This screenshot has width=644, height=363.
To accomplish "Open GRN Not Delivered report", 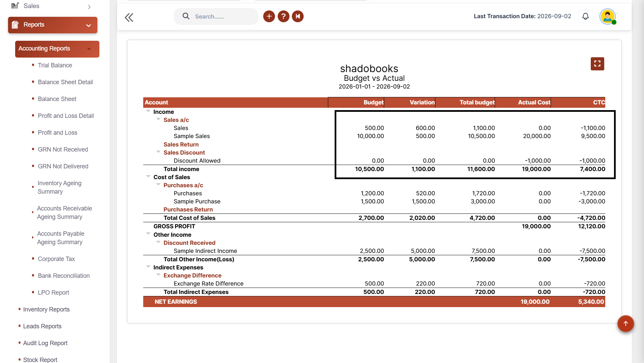I will [x=63, y=166].
